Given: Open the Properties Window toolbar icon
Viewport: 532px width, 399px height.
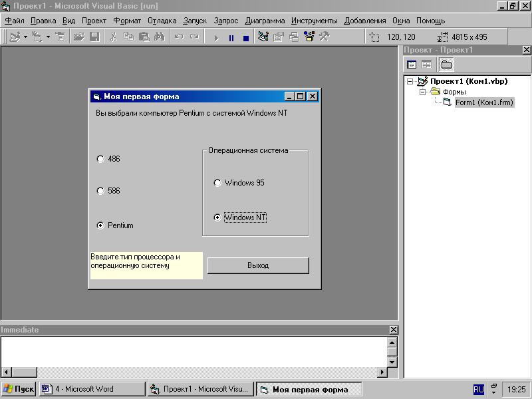Looking at the screenshot, I should (279, 37).
